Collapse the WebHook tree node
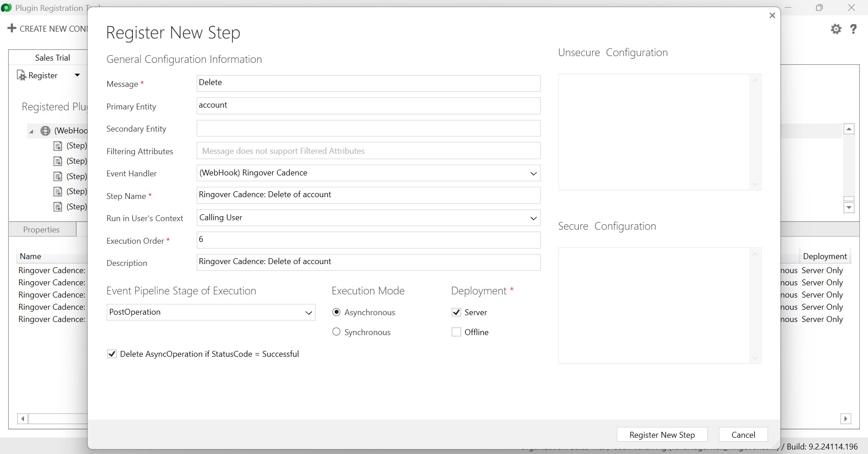Viewport: 868px width, 454px height. click(x=31, y=132)
